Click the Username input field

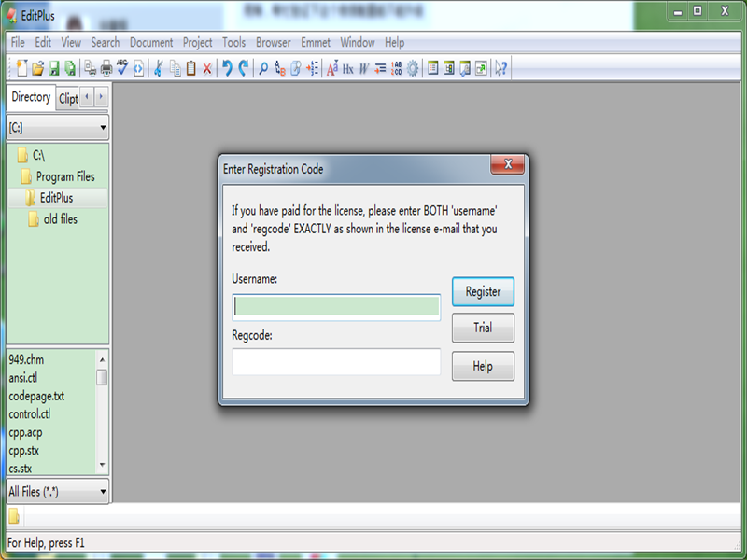click(336, 307)
